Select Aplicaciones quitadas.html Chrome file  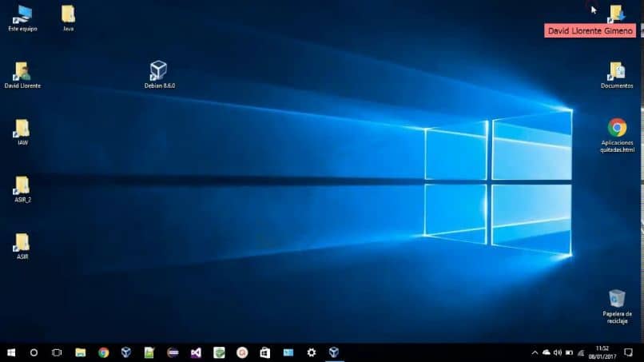pyautogui.click(x=617, y=136)
